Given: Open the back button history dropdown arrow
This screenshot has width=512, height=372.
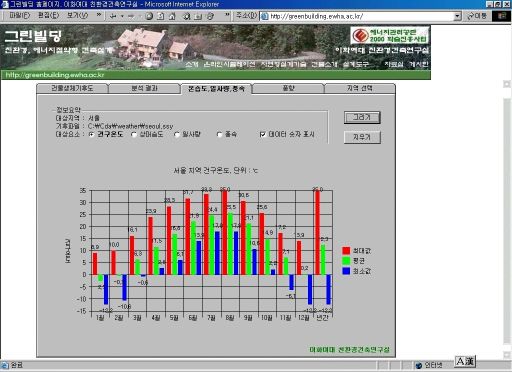Looking at the screenshot, I should (122, 16).
